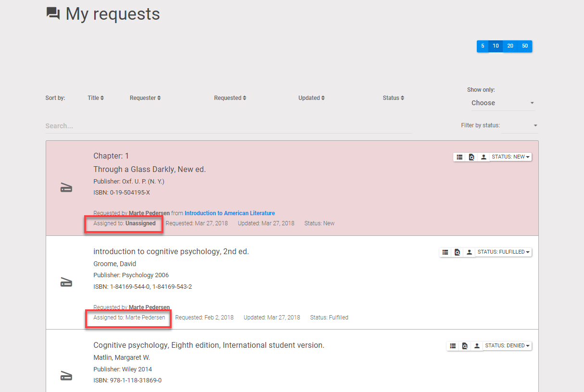Click the document search icon on Matlin Cognitive psychology request
The height and width of the screenshot is (392, 584).
click(465, 346)
